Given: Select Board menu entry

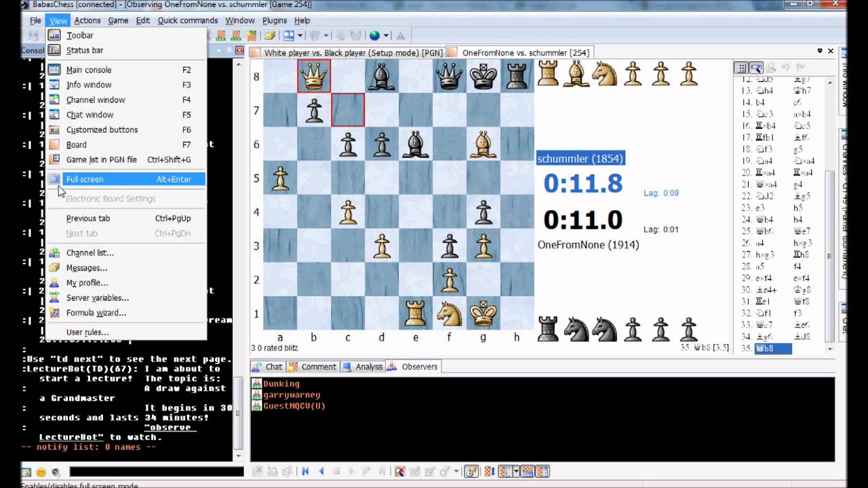Looking at the screenshot, I should pos(125,144).
